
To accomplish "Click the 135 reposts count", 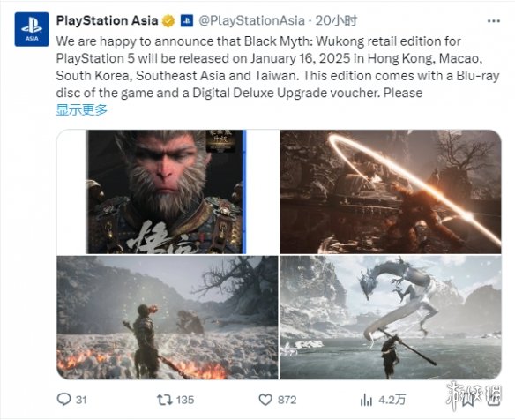I will click(185, 400).
